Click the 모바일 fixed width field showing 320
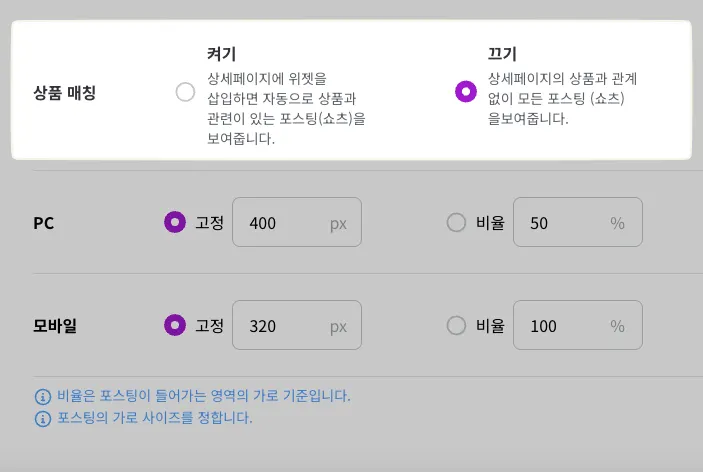 [x=296, y=326]
